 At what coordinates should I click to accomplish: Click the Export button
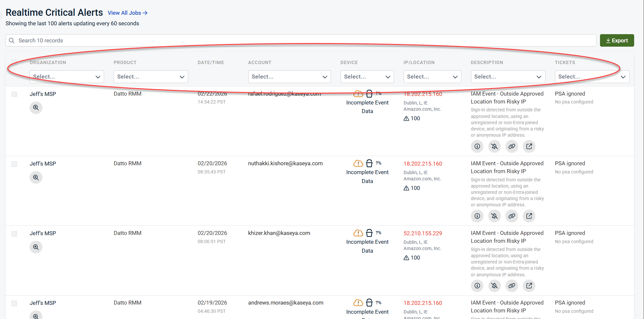click(x=617, y=40)
